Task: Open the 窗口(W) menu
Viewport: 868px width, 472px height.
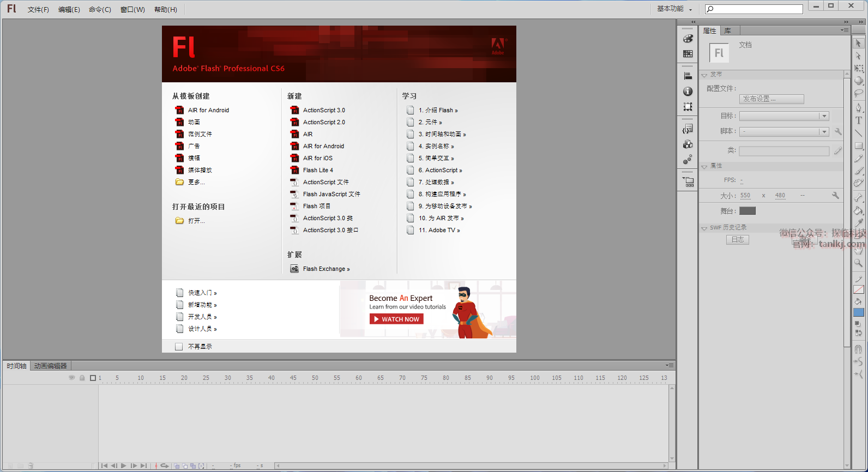Action: tap(132, 9)
